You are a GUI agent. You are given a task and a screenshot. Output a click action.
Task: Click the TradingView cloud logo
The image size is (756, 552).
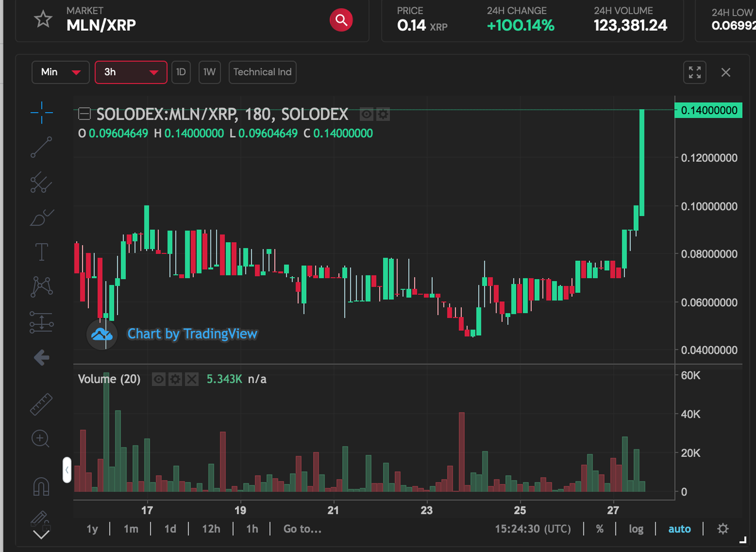point(102,334)
